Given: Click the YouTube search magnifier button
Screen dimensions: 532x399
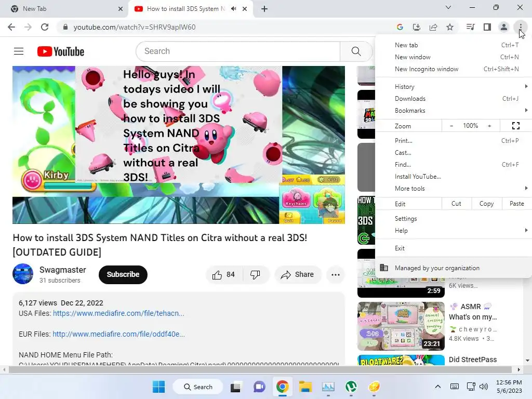Looking at the screenshot, I should (356, 51).
